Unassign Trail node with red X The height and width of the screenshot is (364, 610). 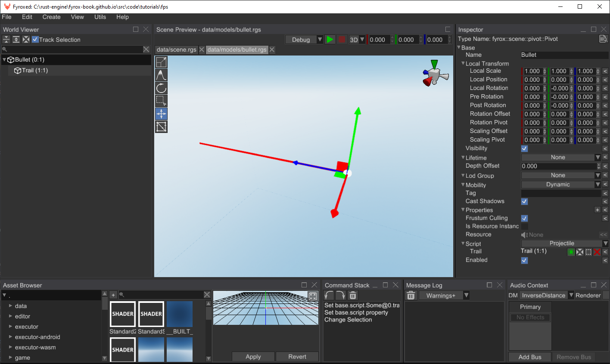[597, 252]
